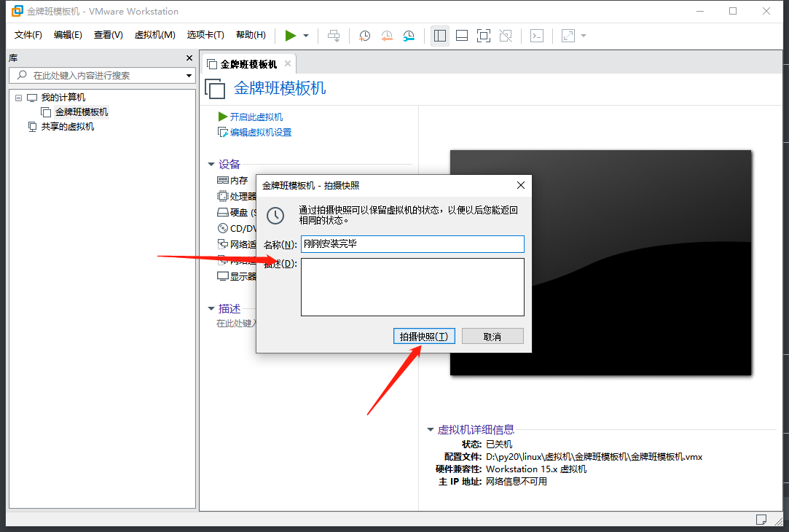Click the revert to snapshot toolbar icon
This screenshot has width=789, height=532.
tap(386, 36)
